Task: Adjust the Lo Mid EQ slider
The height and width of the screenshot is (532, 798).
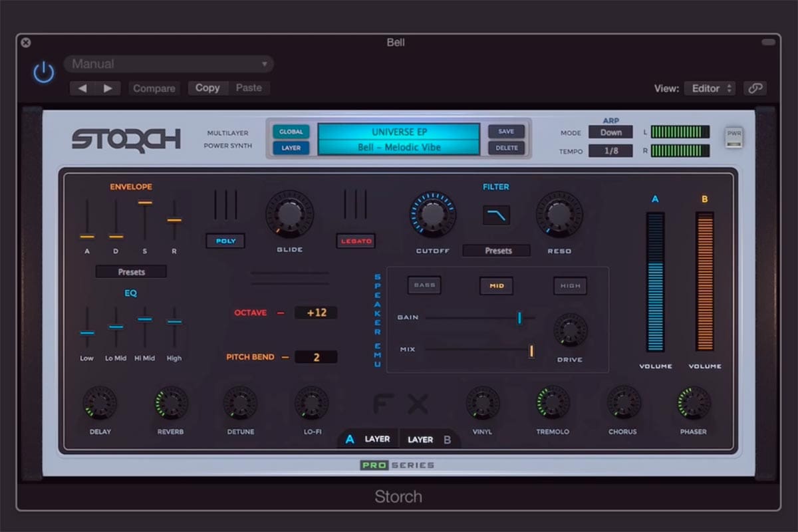Action: tap(116, 327)
